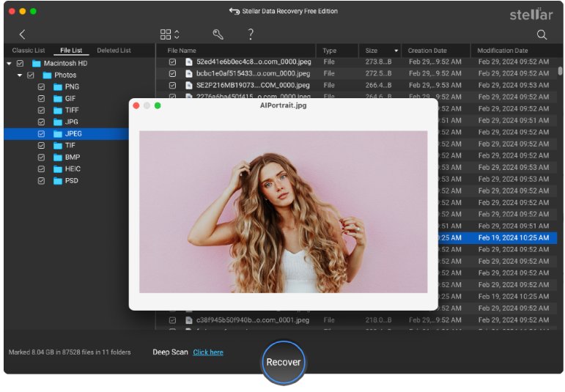Click the Size column sort arrow
This screenshot has height=392, width=565.
click(x=396, y=51)
